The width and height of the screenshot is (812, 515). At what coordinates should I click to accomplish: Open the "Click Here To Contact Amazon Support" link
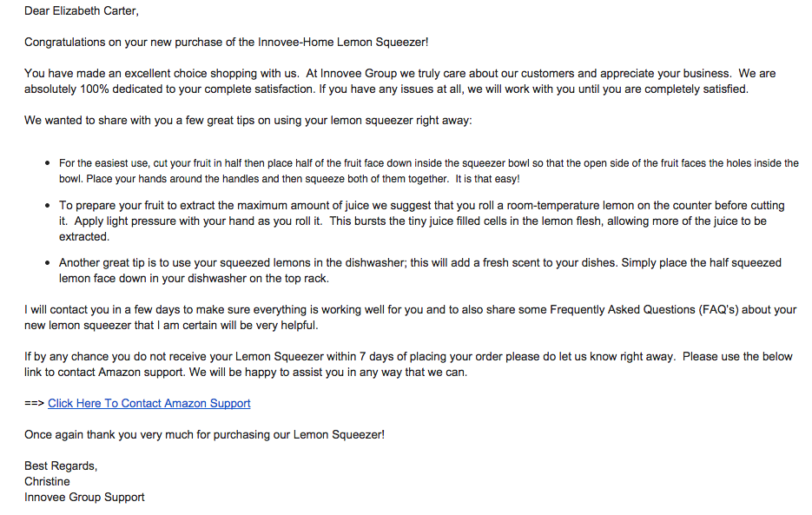coord(149,403)
